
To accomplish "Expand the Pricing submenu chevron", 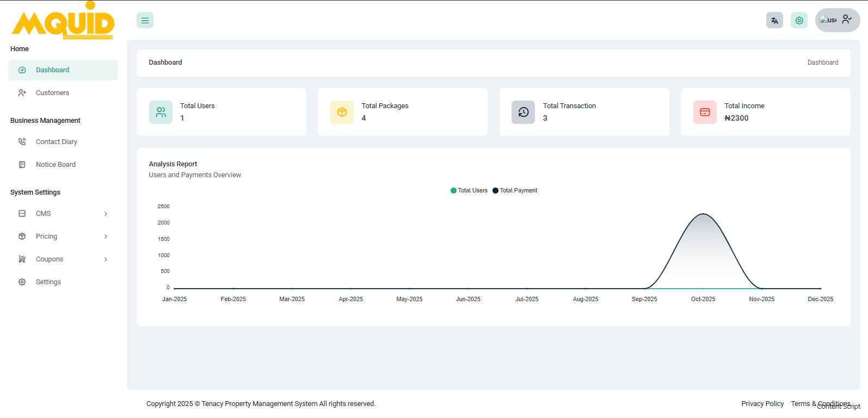I will [x=106, y=236].
